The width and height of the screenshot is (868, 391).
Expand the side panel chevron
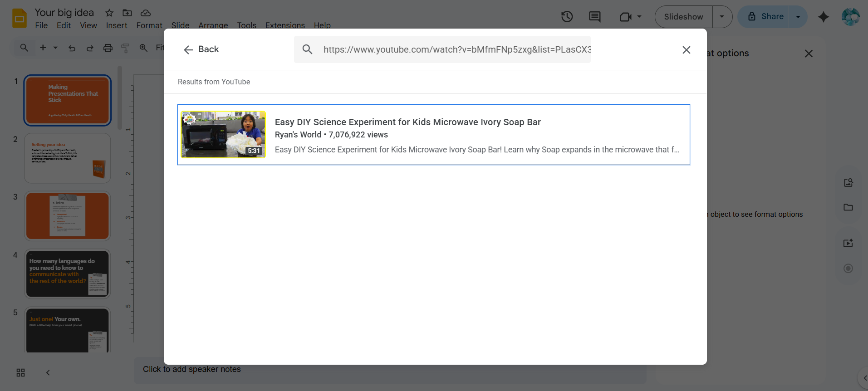tap(864, 378)
